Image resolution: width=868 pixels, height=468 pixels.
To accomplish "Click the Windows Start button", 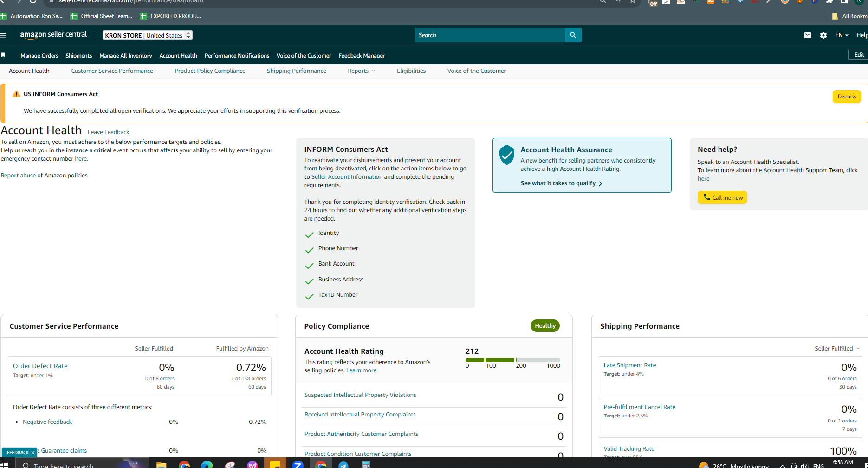I will click(4, 465).
